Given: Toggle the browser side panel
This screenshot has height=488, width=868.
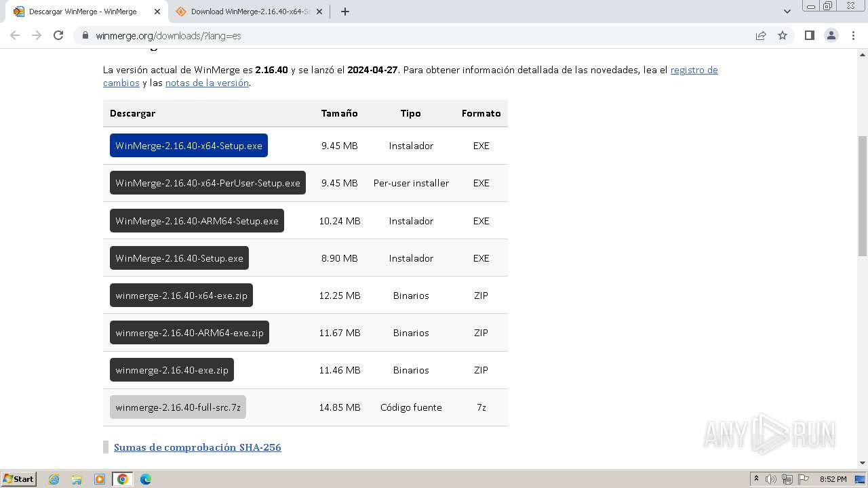Looking at the screenshot, I should pyautogui.click(x=809, y=35).
